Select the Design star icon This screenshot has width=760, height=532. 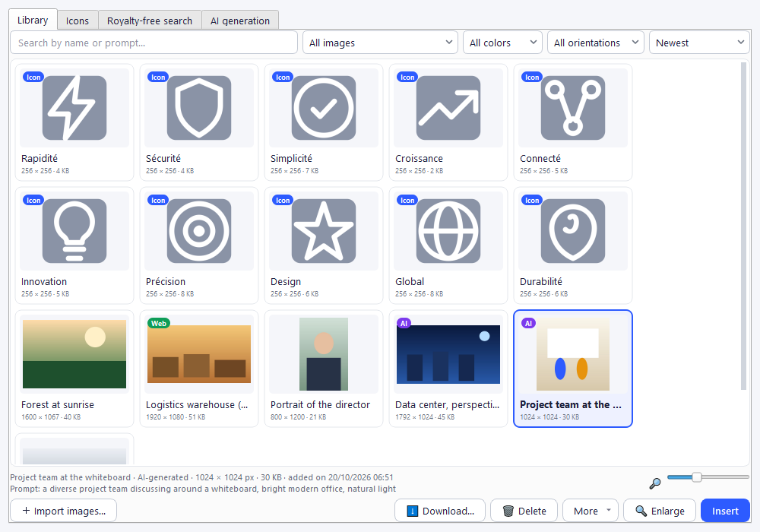(x=323, y=231)
